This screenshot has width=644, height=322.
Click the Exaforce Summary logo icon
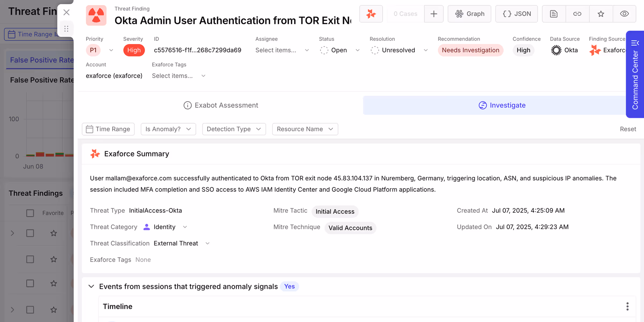pos(95,154)
